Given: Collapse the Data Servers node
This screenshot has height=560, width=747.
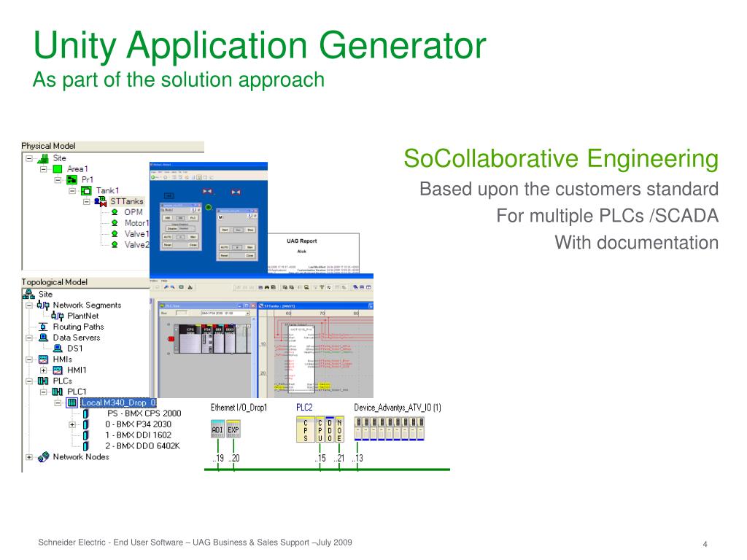Looking at the screenshot, I should point(29,338).
